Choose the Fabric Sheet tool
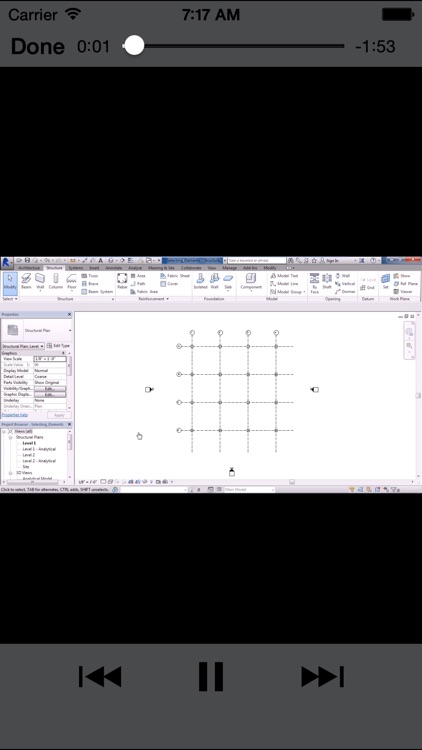The image size is (422, 750). point(175,276)
